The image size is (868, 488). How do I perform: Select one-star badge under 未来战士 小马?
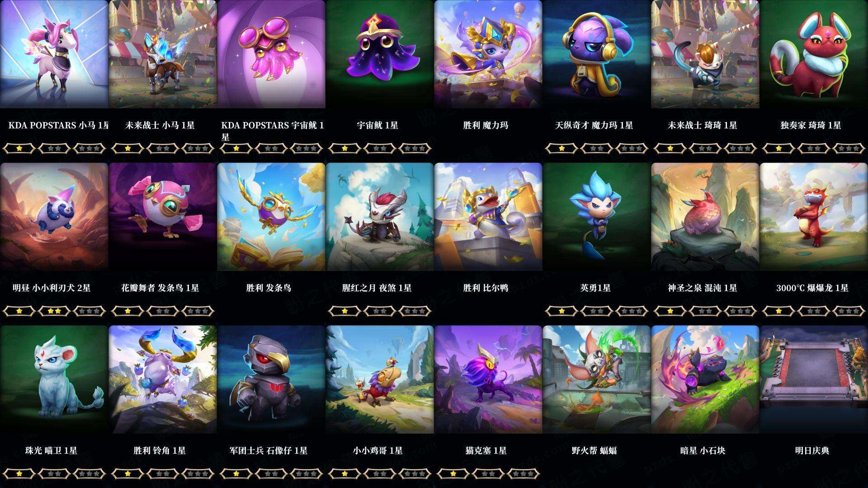click(127, 148)
